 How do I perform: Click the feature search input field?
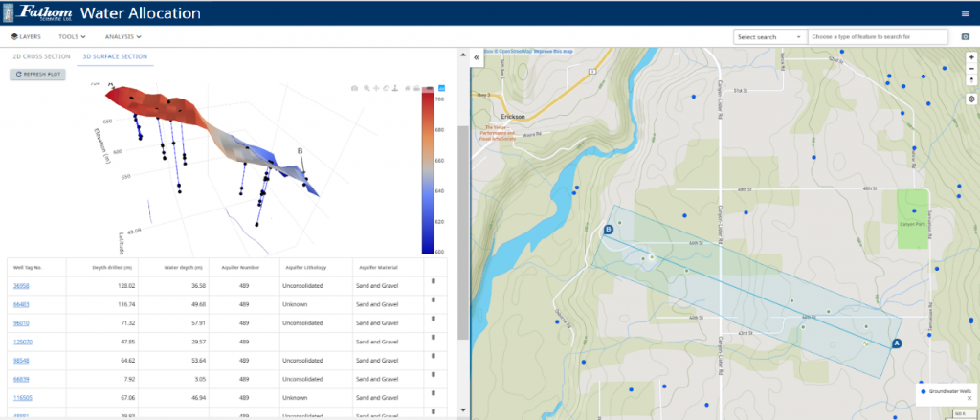click(x=879, y=37)
